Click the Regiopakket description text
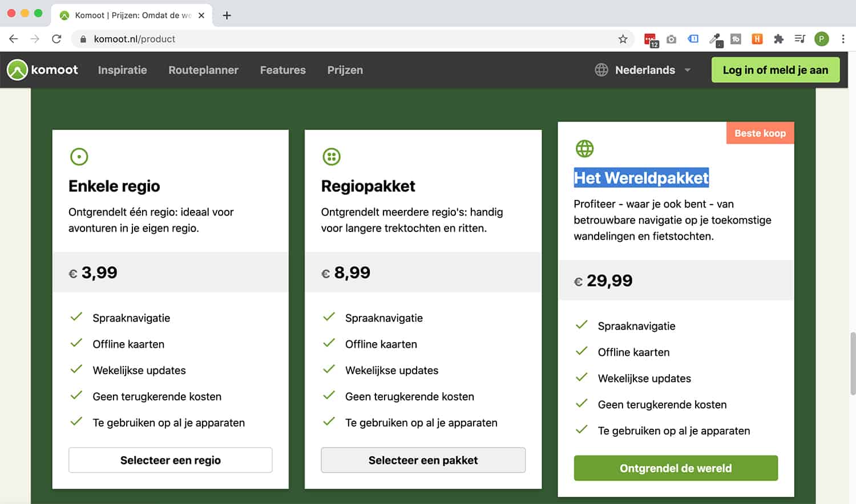 (412, 220)
